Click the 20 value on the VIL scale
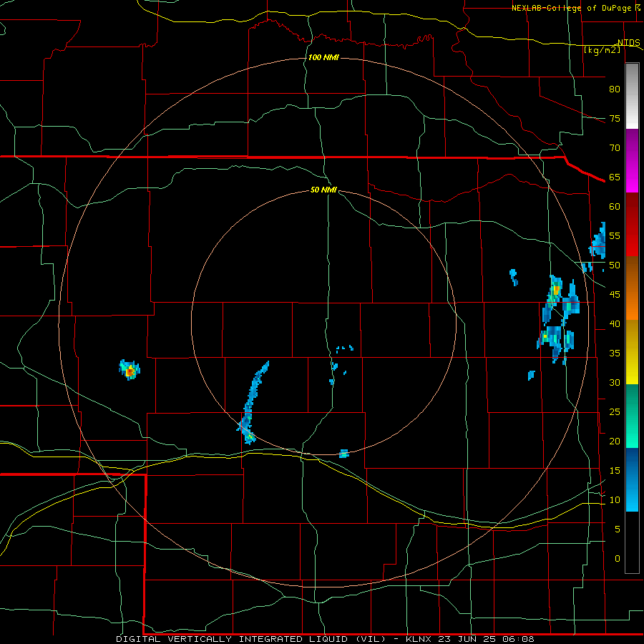 tap(615, 441)
